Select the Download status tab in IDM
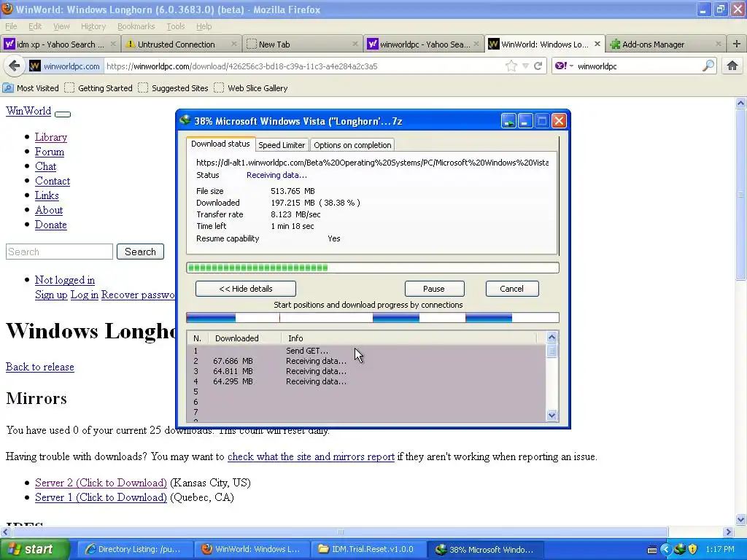 click(x=220, y=144)
